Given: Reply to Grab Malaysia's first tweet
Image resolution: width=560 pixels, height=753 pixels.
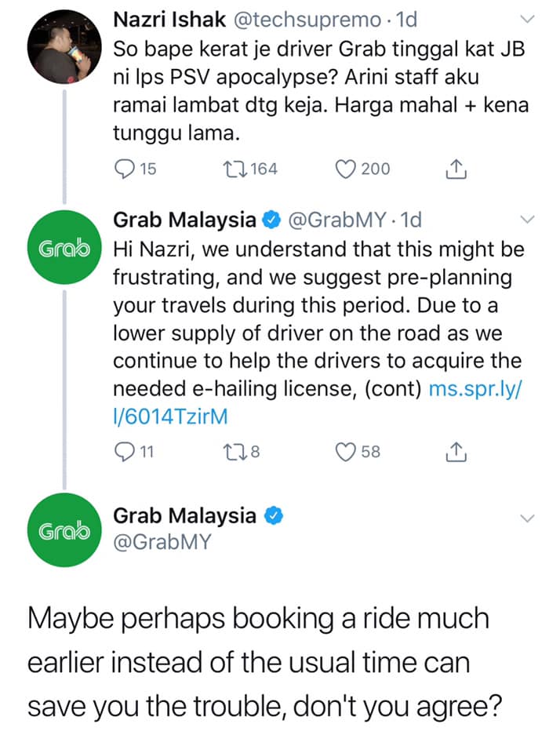Looking at the screenshot, I should 125,451.
